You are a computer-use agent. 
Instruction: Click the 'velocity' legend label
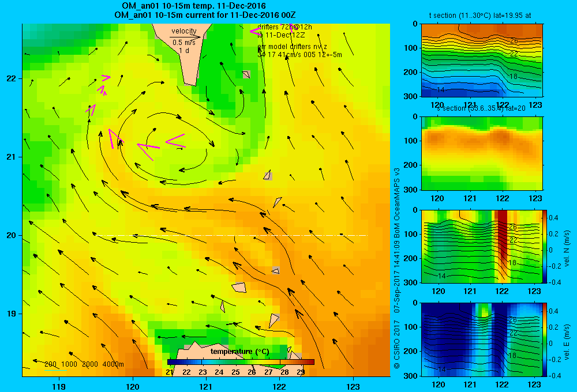pyautogui.click(x=184, y=31)
